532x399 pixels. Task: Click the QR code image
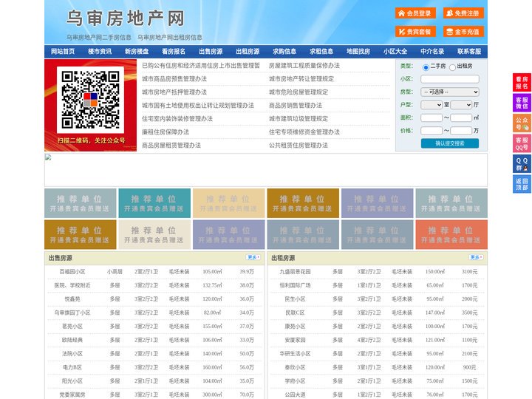90,100
